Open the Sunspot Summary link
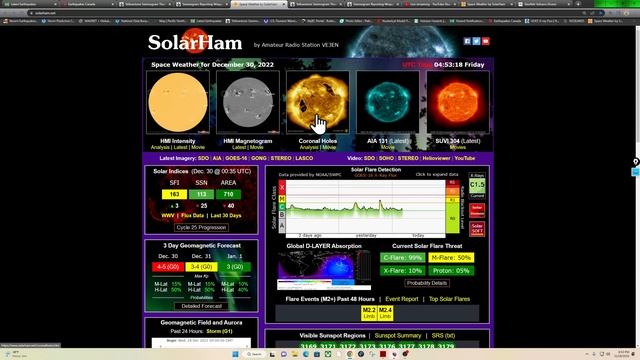The height and width of the screenshot is (360, 640). [398, 336]
